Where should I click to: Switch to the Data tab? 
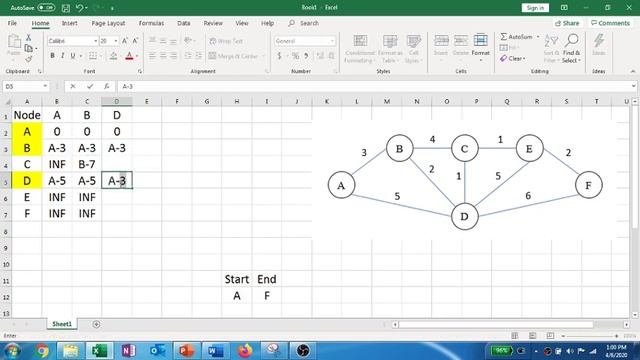click(x=184, y=23)
